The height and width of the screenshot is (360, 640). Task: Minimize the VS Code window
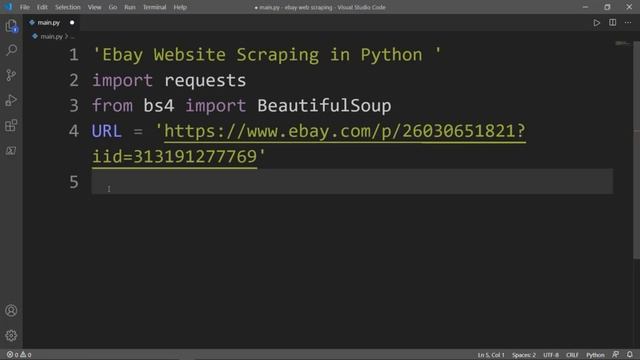coord(585,7)
